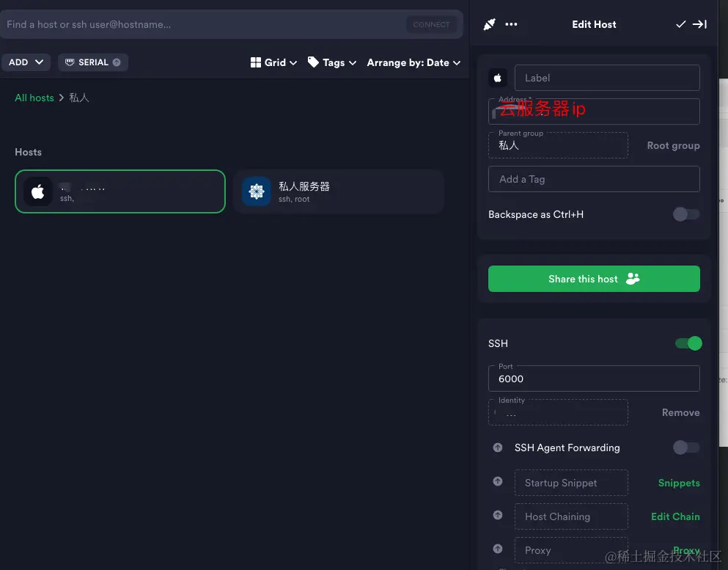This screenshot has height=570, width=728.
Task: Click the up-arrow icon beside SSH Agent Forwarding
Action: click(497, 447)
